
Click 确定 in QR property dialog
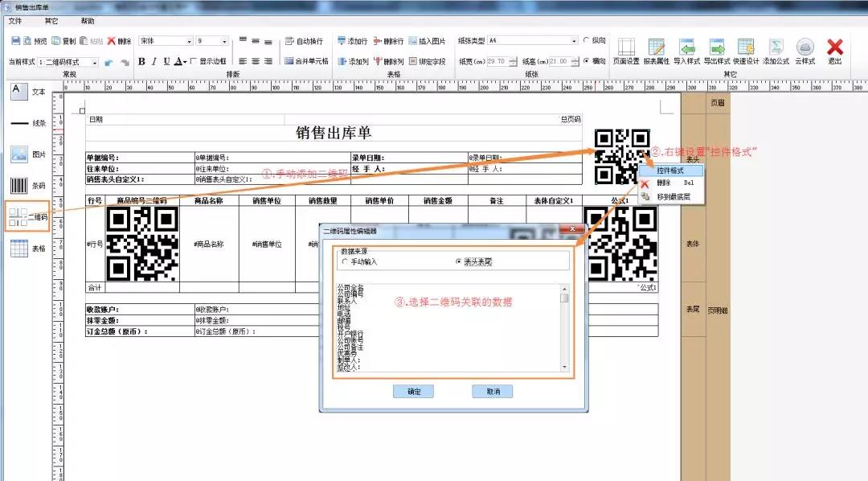[x=414, y=391]
